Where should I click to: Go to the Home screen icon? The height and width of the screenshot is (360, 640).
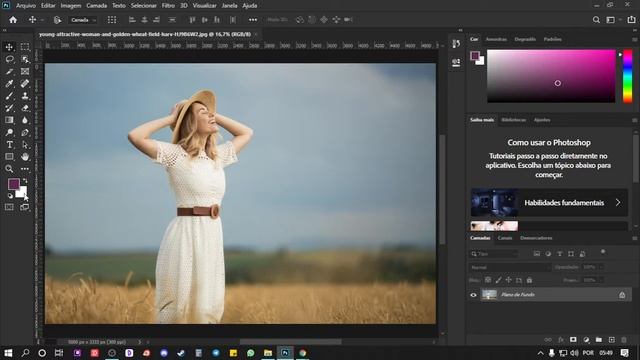[x=13, y=20]
